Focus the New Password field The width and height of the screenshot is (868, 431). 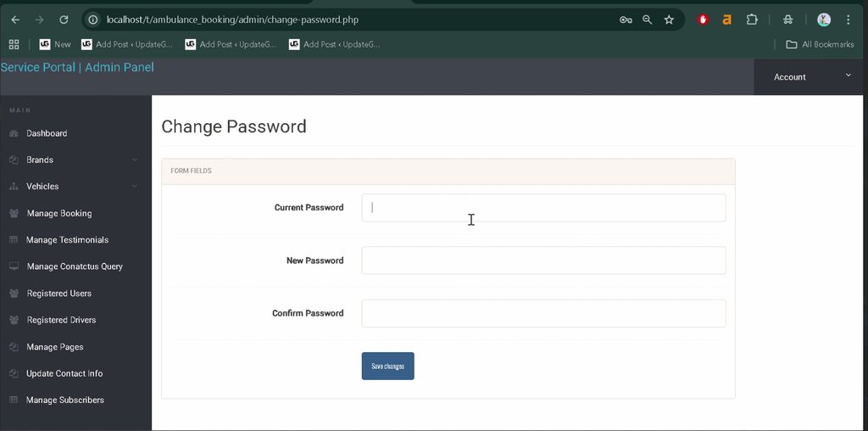[543, 260]
